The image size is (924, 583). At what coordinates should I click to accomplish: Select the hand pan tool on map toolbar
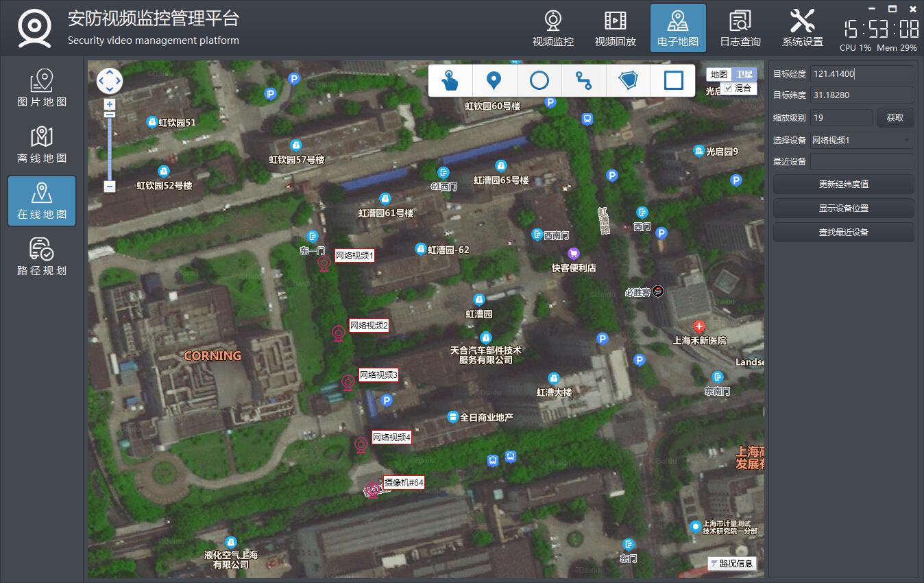click(x=450, y=81)
